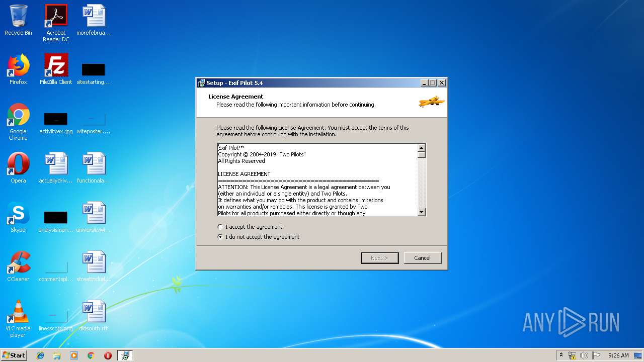This screenshot has height=362, width=644.
Task: Launch Acrobat Reader DC shortcut
Action: click(56, 23)
